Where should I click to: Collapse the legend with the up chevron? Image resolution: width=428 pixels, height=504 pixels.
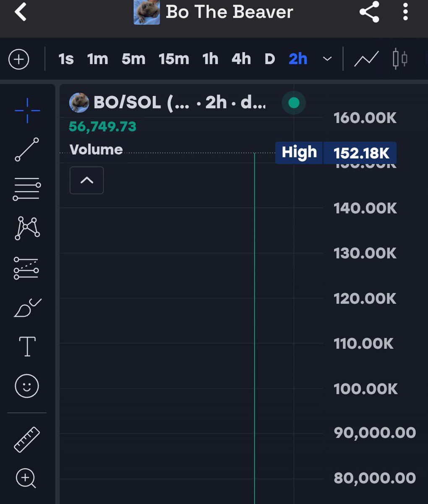click(86, 181)
